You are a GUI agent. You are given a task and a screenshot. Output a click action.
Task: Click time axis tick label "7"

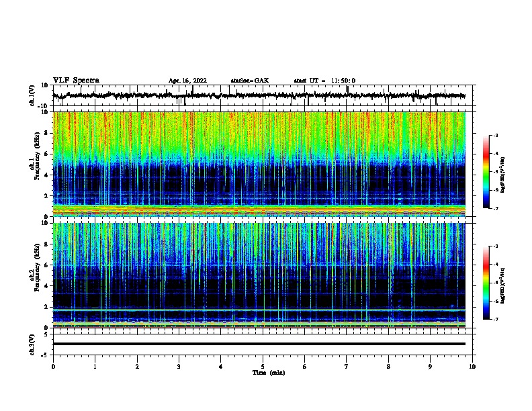[347, 367]
